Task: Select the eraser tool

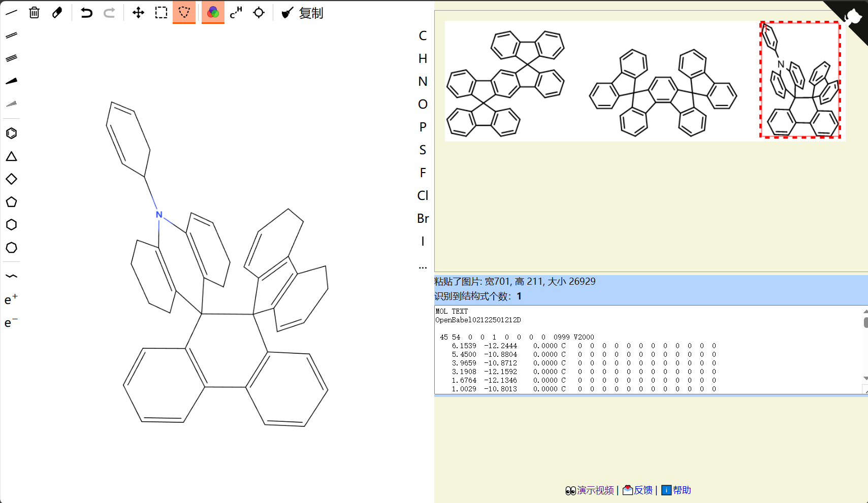Action: [x=57, y=13]
